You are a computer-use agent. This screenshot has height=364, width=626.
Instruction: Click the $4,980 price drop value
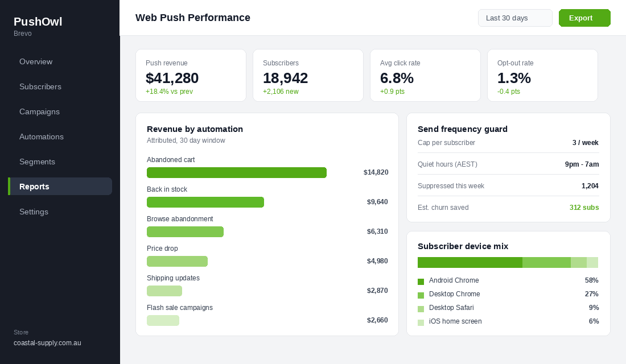377,261
